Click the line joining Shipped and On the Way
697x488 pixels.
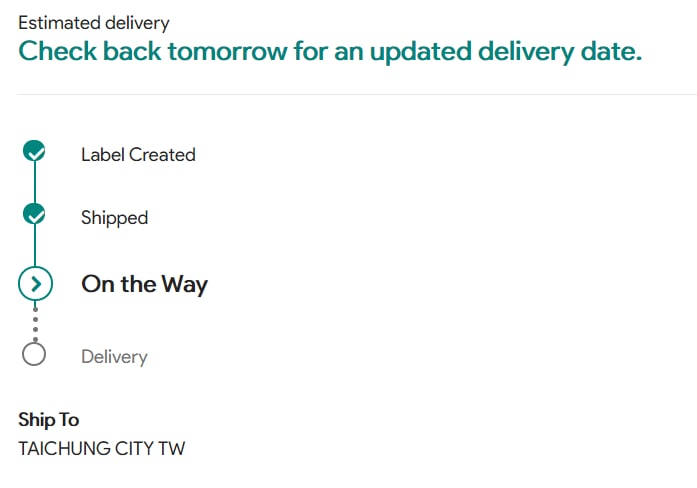(x=35, y=245)
